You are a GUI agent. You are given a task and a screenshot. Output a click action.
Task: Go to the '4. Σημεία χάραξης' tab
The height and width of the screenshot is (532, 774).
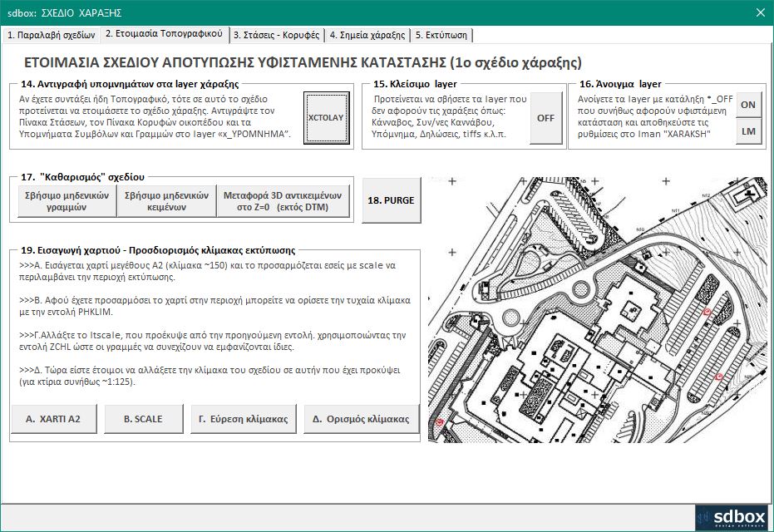(x=367, y=35)
